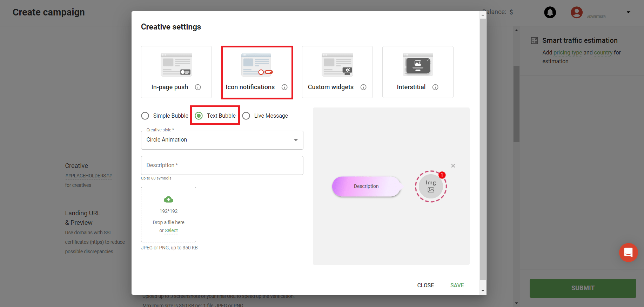644x307 pixels.
Task: Choose the Interstitial creative type
Action: (x=417, y=72)
